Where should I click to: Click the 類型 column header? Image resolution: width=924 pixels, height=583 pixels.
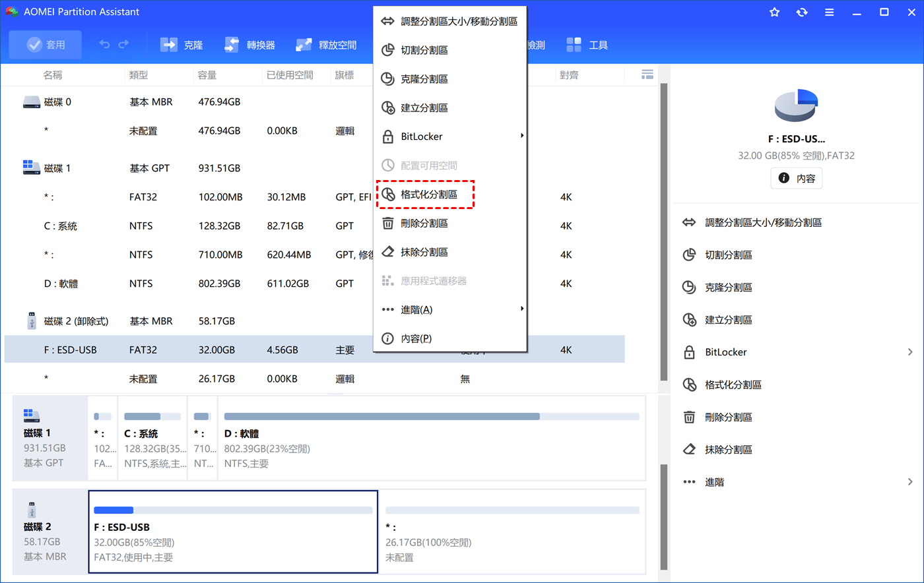click(x=139, y=75)
